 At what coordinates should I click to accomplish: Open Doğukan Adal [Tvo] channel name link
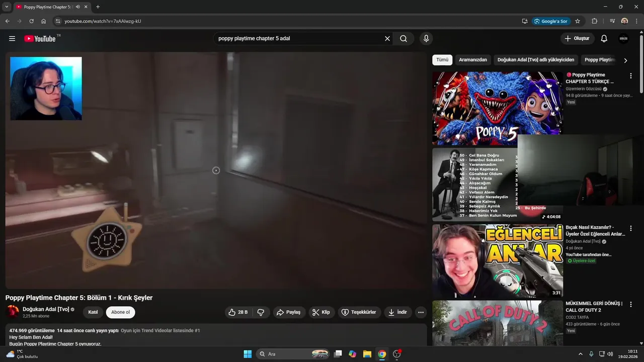pyautogui.click(x=46, y=309)
